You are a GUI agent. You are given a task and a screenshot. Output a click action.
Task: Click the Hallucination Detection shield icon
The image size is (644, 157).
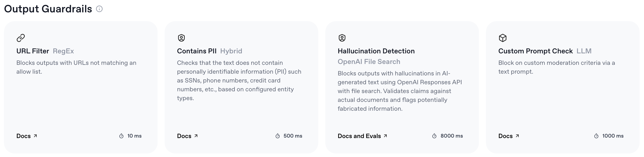pyautogui.click(x=342, y=38)
